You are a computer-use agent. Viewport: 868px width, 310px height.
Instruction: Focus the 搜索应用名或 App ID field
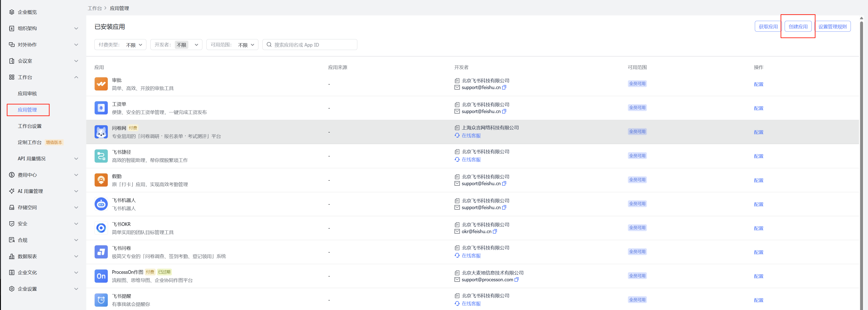click(310, 45)
